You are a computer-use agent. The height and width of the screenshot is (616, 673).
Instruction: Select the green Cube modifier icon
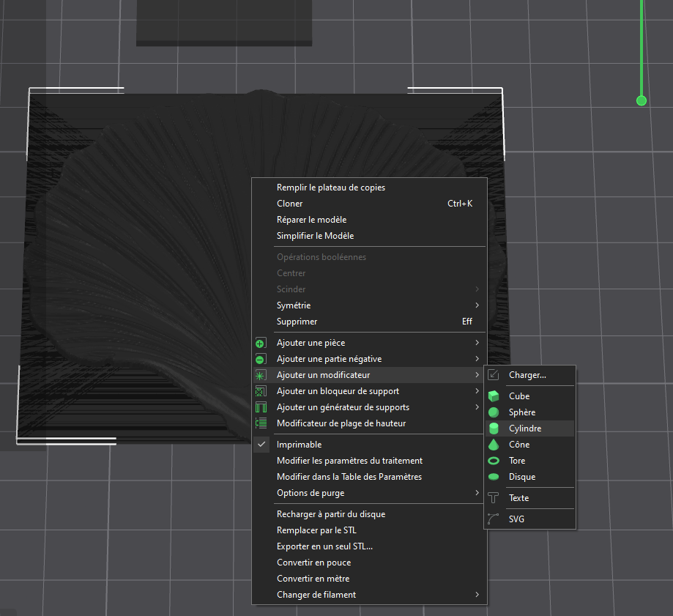pos(494,396)
